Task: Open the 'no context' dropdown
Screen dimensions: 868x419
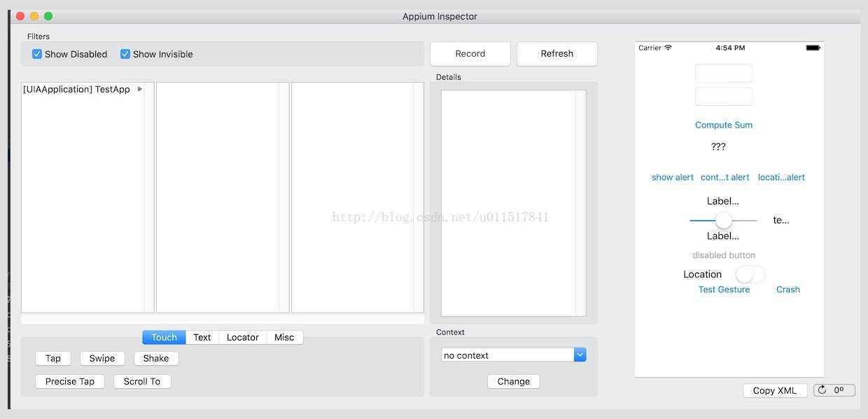Action: coord(580,355)
